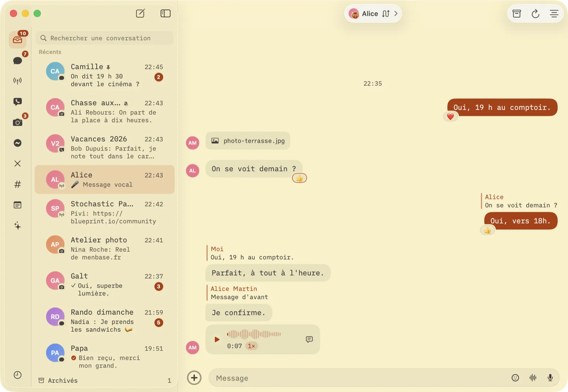Toggle the sidebar panel layout icon
This screenshot has height=392, width=568.
point(165,13)
